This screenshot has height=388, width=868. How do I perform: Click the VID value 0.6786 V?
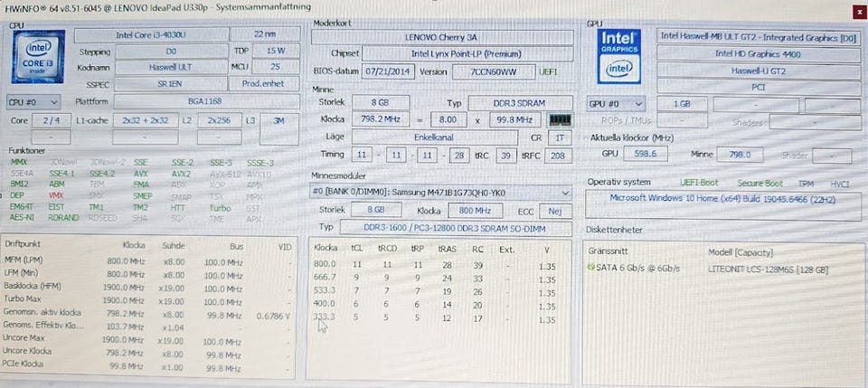[x=273, y=316]
